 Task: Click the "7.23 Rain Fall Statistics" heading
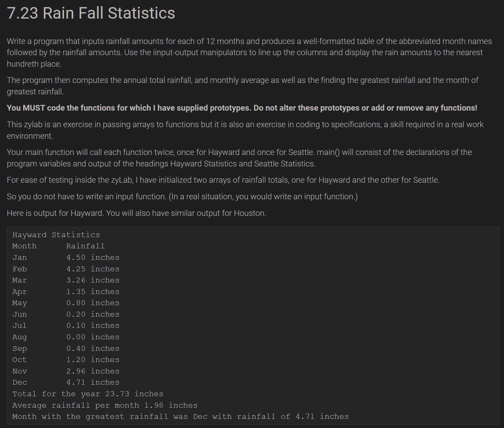(91, 13)
